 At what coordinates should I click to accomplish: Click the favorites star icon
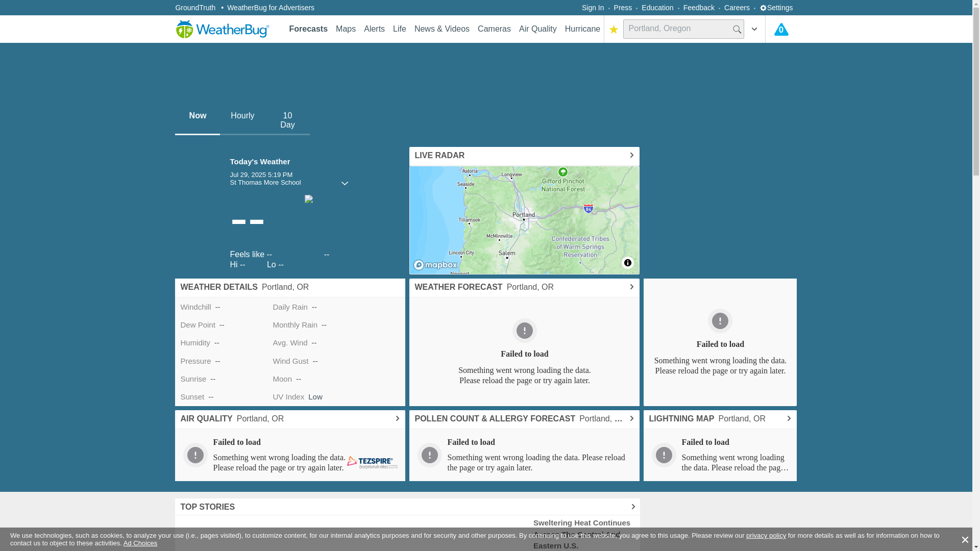point(614,30)
